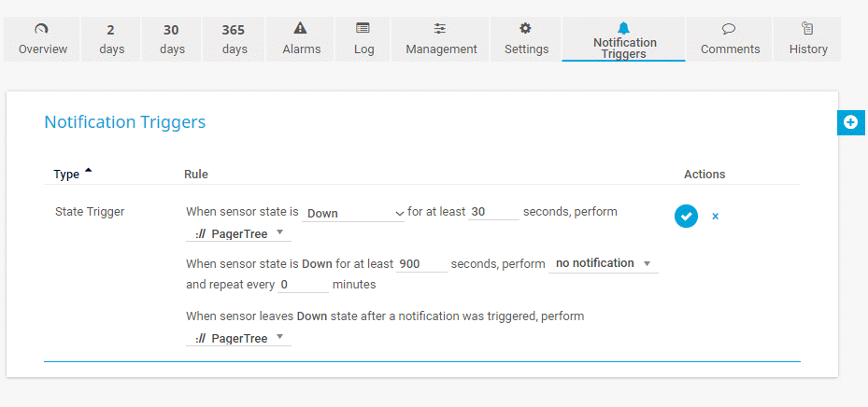Go to the Management tab
868x407 pixels.
pos(441,39)
